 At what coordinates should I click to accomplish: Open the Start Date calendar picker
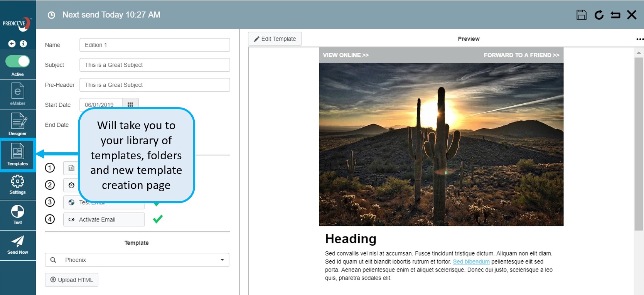130,105
